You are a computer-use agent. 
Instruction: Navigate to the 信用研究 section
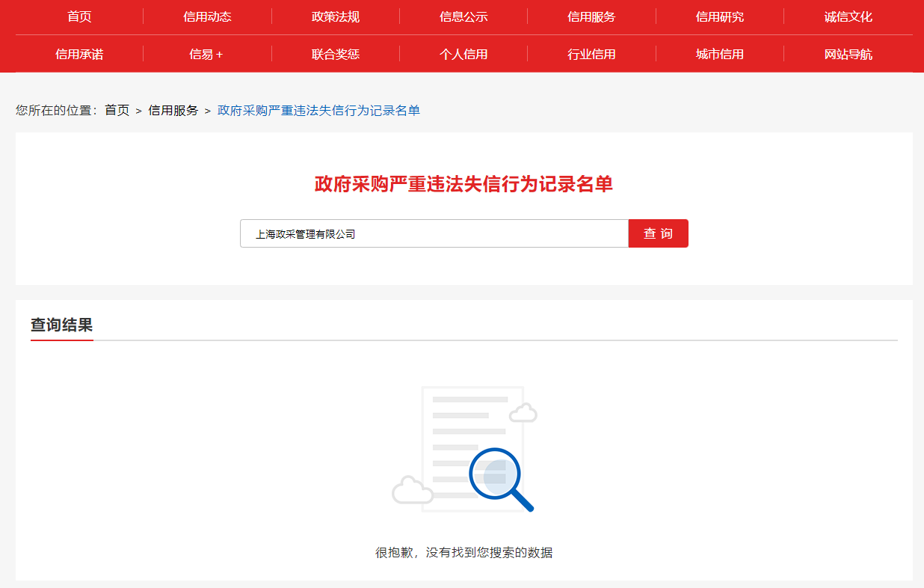[720, 16]
